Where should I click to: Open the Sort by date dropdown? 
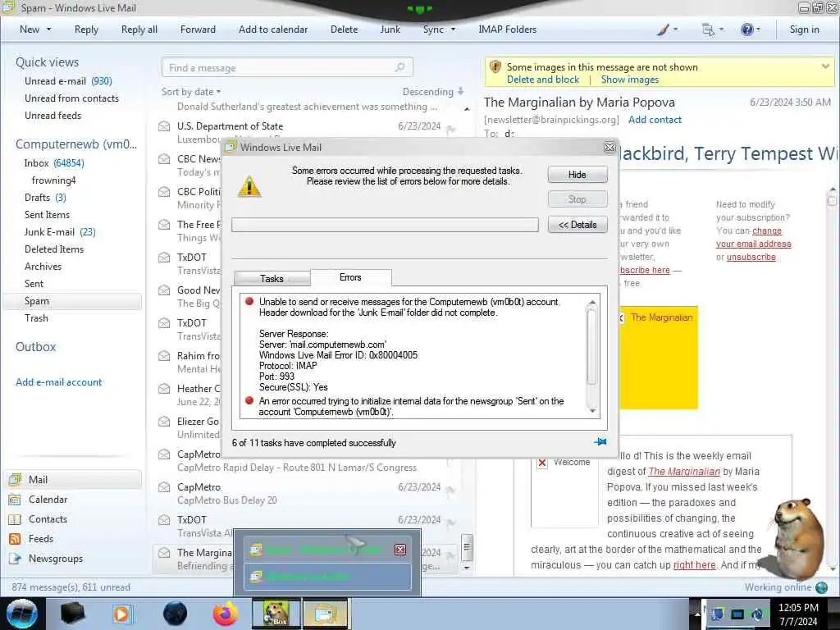[x=191, y=92]
